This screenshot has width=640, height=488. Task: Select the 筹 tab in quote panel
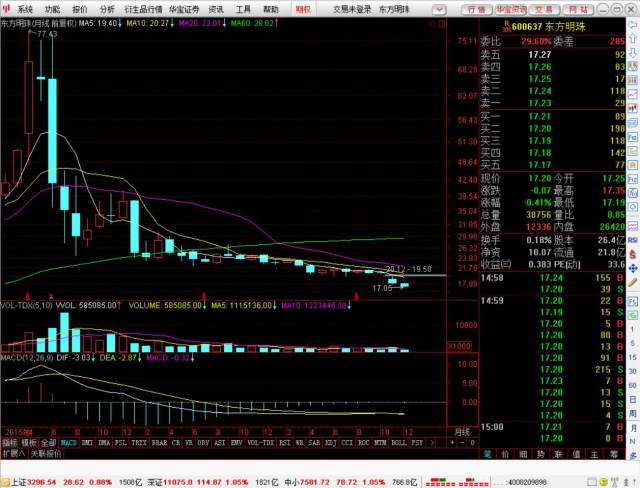coord(613,454)
